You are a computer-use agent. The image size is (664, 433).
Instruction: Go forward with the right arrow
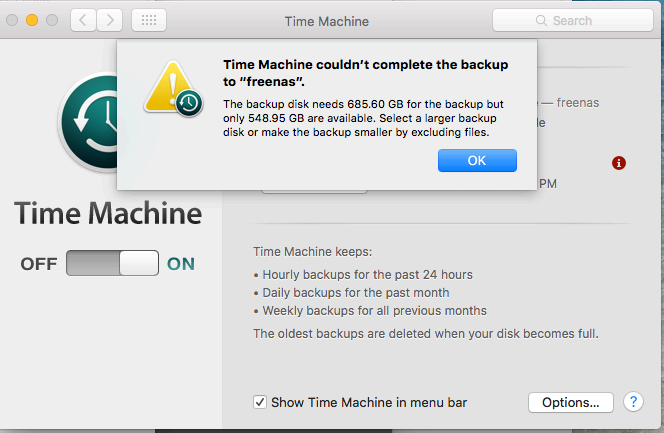[110, 20]
